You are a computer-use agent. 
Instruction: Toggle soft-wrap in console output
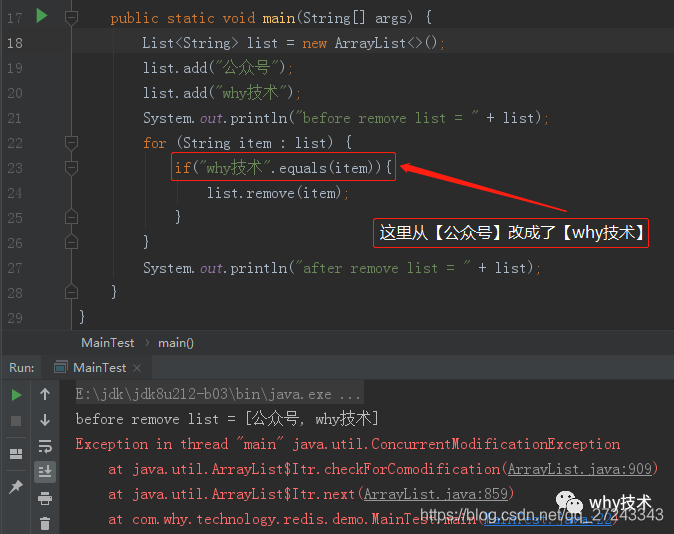(x=45, y=446)
